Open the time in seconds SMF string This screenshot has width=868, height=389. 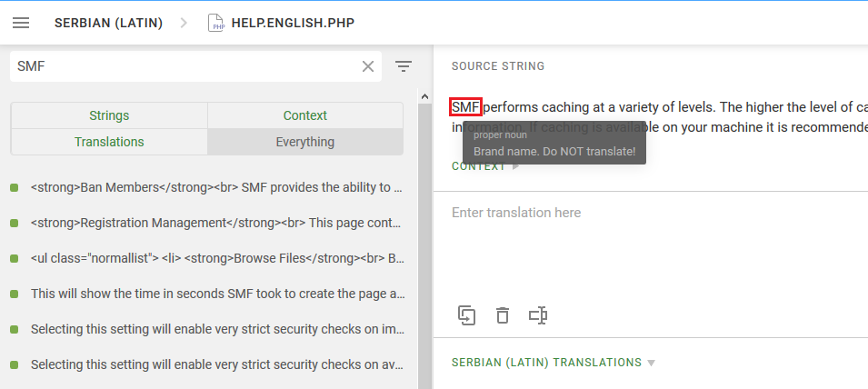click(x=216, y=294)
